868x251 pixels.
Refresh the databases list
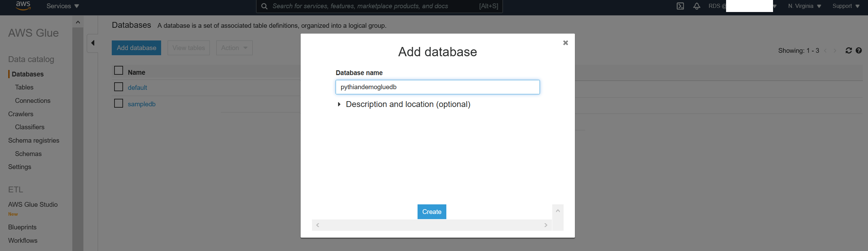click(x=848, y=51)
